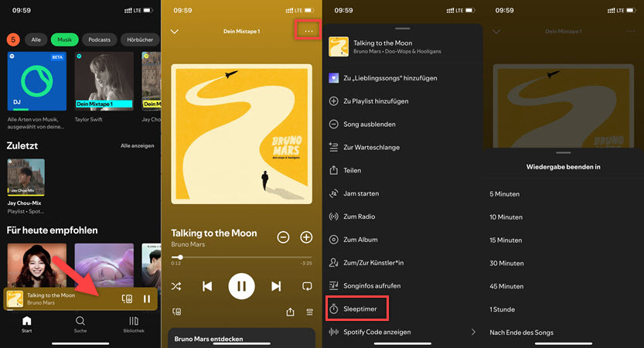Open connect devices icon in the player
Viewport: 644px width, 348px height.
point(176,312)
